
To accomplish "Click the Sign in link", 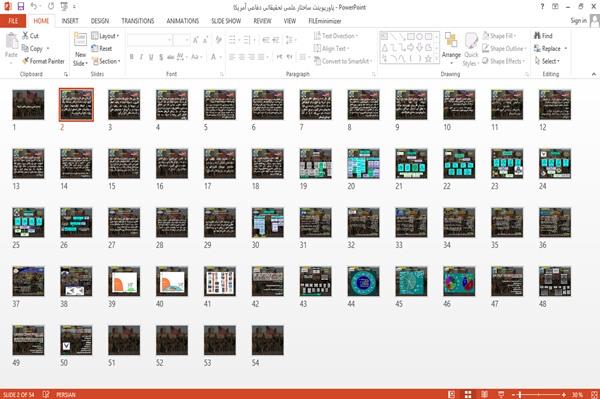I will (x=578, y=21).
